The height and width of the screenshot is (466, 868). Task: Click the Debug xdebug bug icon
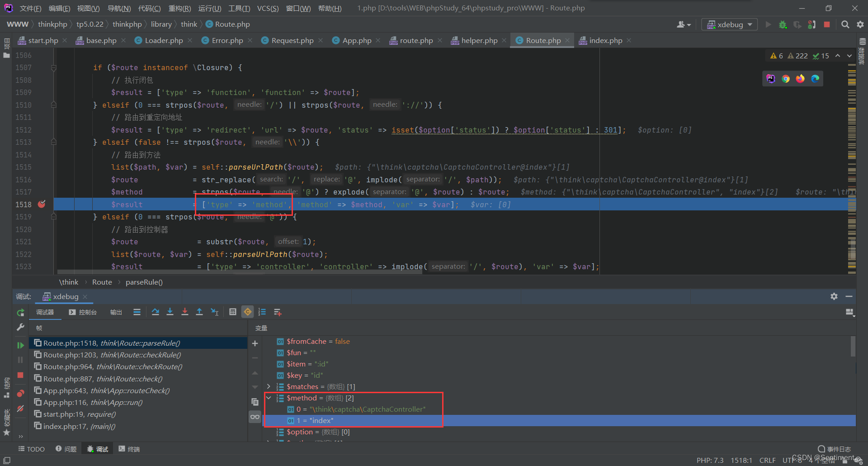pos(783,24)
